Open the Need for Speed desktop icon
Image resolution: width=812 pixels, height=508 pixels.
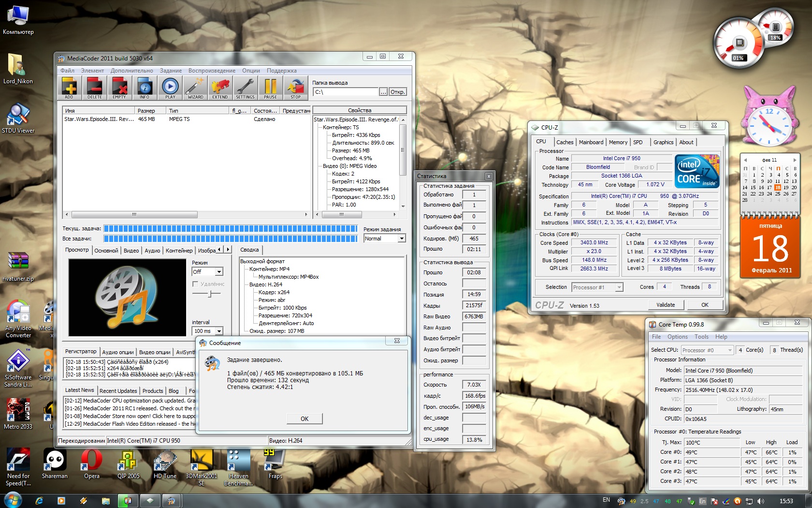point(18,467)
